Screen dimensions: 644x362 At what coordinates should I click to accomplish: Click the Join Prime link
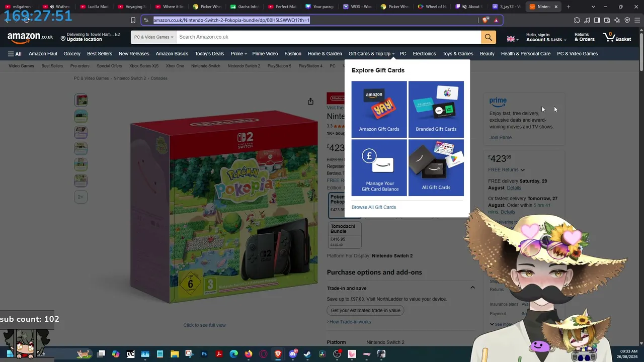(x=501, y=138)
